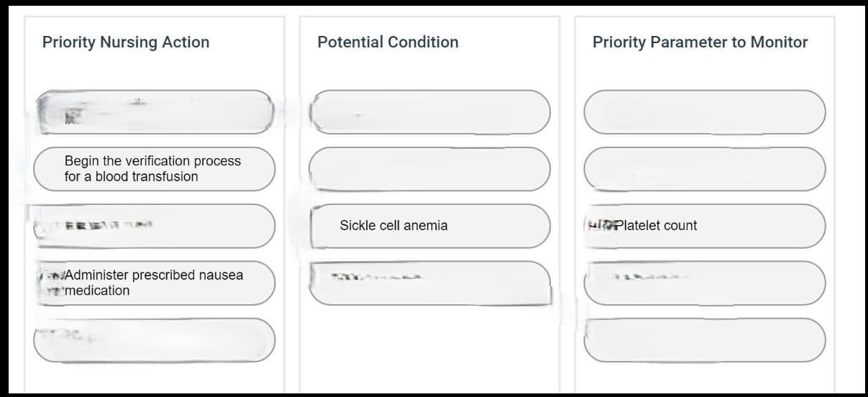Choose the option below 'Administer prescribed nausea medication'
Viewport: 868px width, 397px height.
154,339
